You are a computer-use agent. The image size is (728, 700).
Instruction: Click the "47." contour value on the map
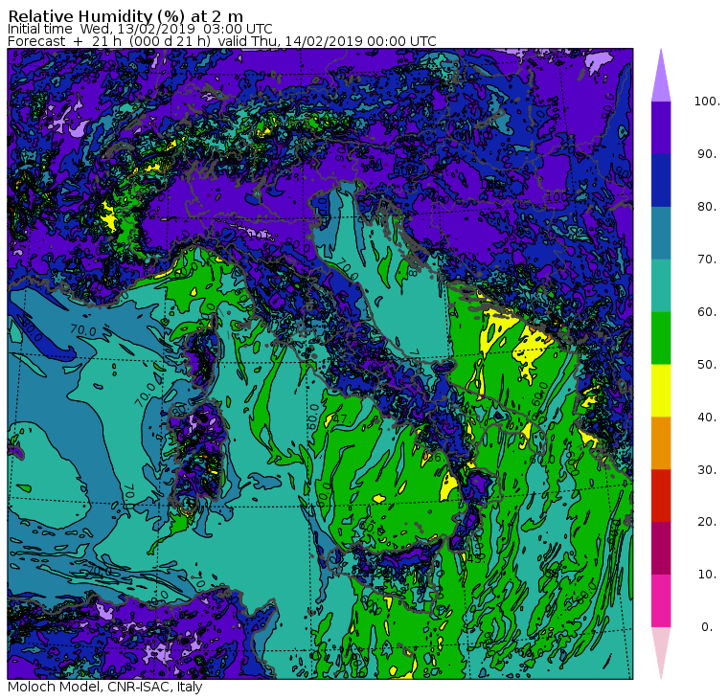(x=340, y=419)
